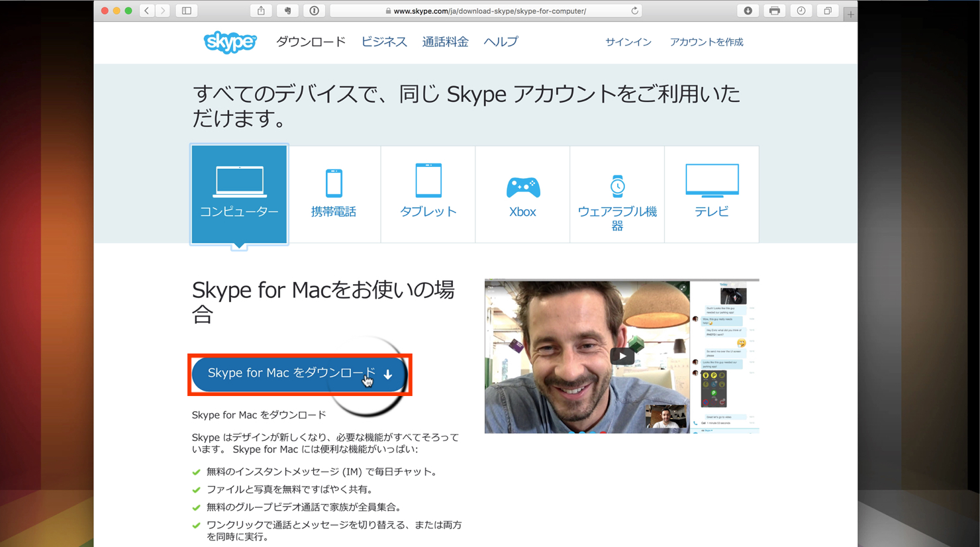This screenshot has height=547, width=980.
Task: Play the Skype promo video
Action: click(622, 356)
